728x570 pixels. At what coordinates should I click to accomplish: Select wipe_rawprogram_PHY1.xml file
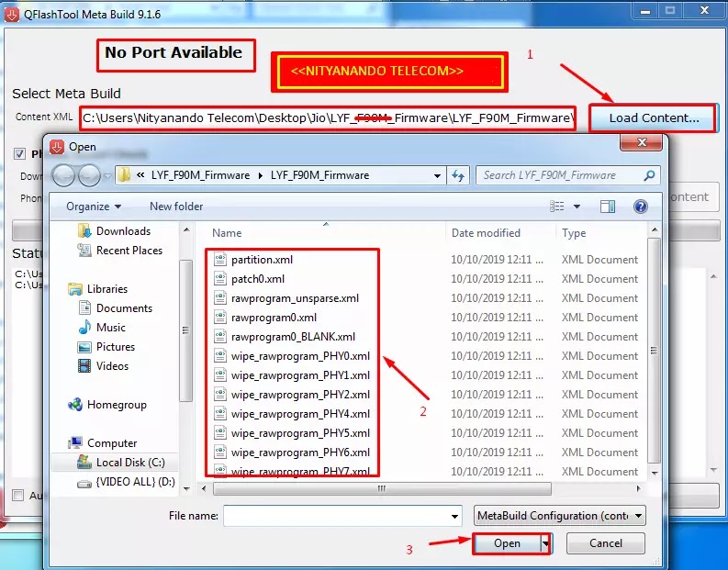click(300, 375)
